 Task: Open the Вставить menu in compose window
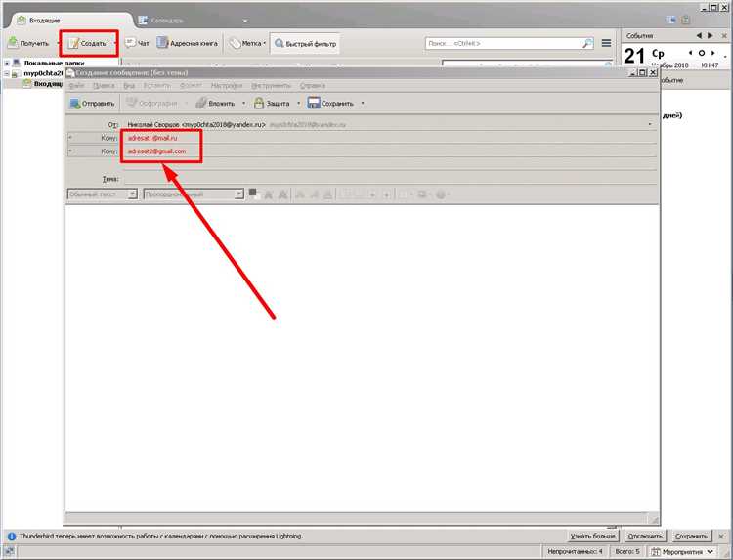coord(157,86)
